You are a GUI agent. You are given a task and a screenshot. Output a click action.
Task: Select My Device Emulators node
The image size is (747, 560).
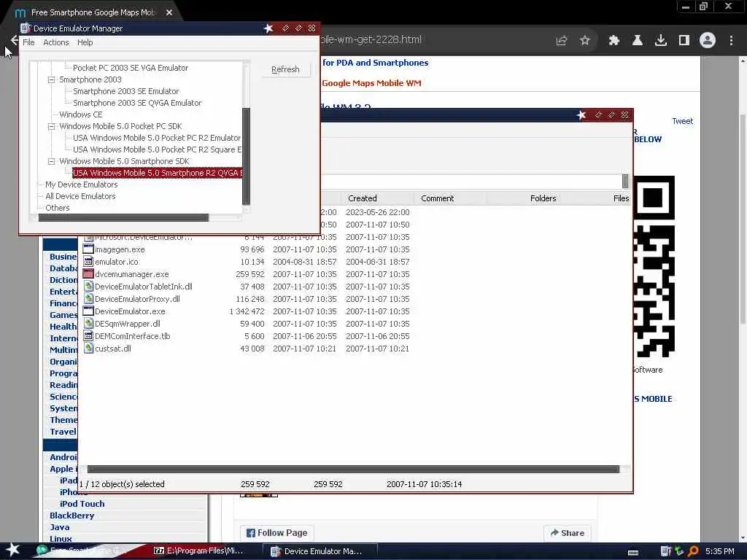81,184
